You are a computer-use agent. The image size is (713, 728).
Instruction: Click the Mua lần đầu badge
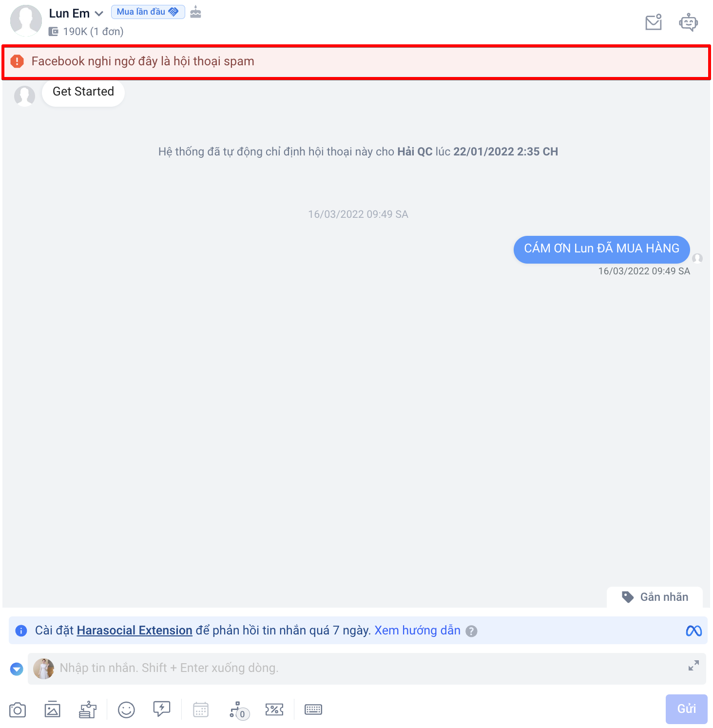pos(148,12)
